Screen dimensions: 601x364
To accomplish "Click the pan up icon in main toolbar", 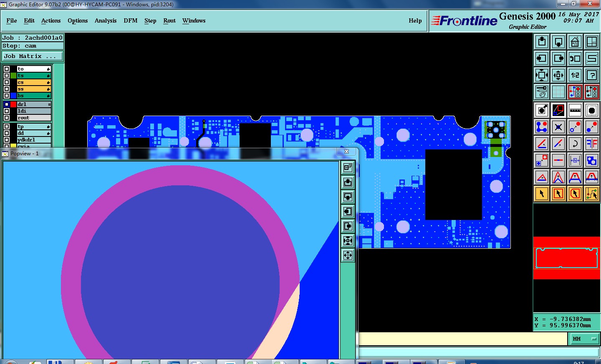I will [542, 42].
